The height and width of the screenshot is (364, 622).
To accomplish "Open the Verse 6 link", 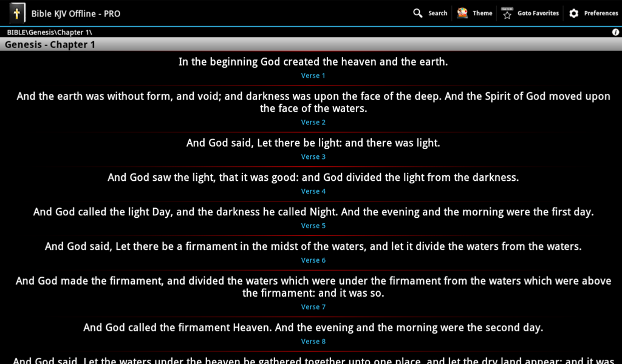I will tap(313, 260).
